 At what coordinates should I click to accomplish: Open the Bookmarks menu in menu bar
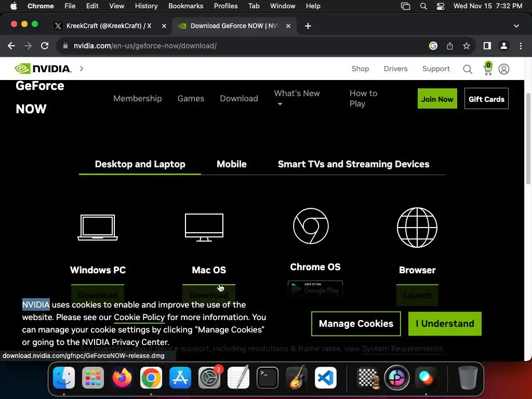(185, 6)
